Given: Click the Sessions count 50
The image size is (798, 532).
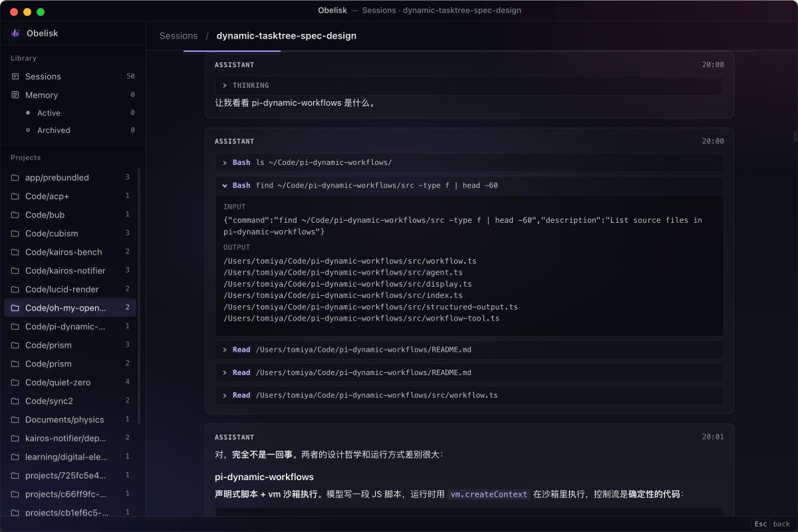Looking at the screenshot, I should click(x=130, y=76).
